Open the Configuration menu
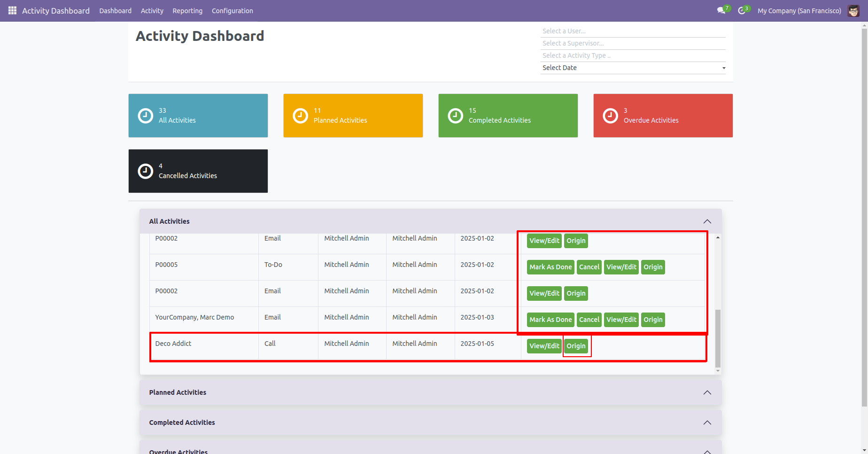This screenshot has height=454, width=868. (x=232, y=10)
